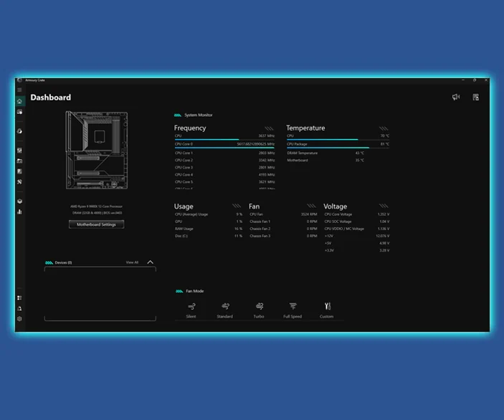Click the DRAM Temperature reading
Image resolution: width=504 pixels, height=420 pixels.
click(x=325, y=153)
